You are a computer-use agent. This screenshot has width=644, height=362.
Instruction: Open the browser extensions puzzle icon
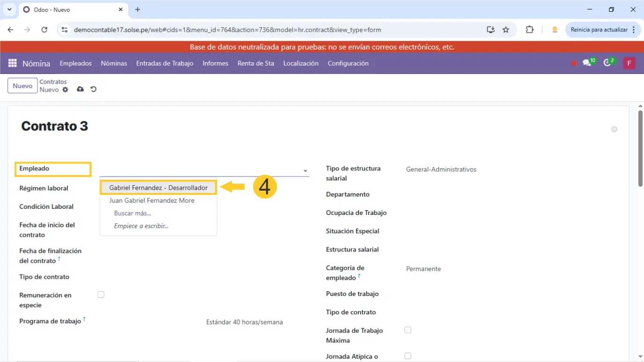coord(530,30)
